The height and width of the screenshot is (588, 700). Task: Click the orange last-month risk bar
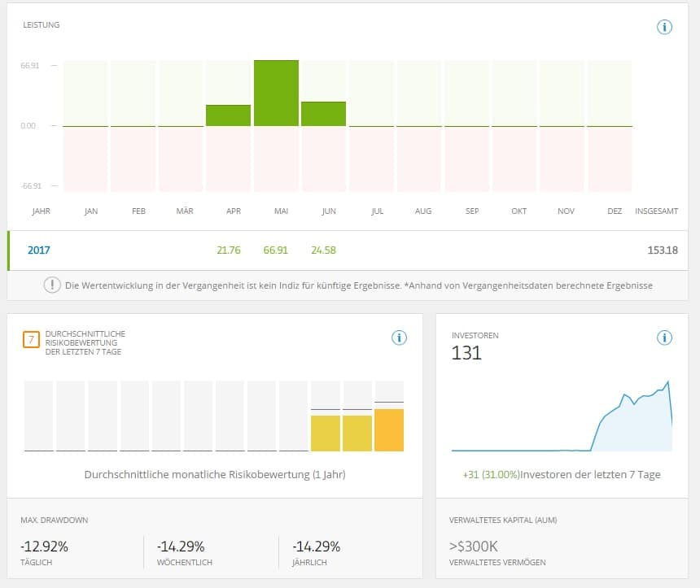tap(389, 430)
